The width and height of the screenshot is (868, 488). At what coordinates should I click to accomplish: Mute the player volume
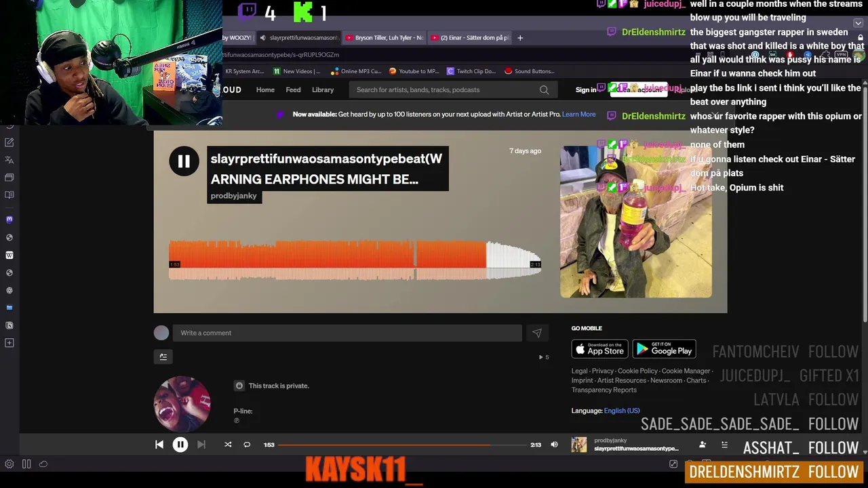554,445
